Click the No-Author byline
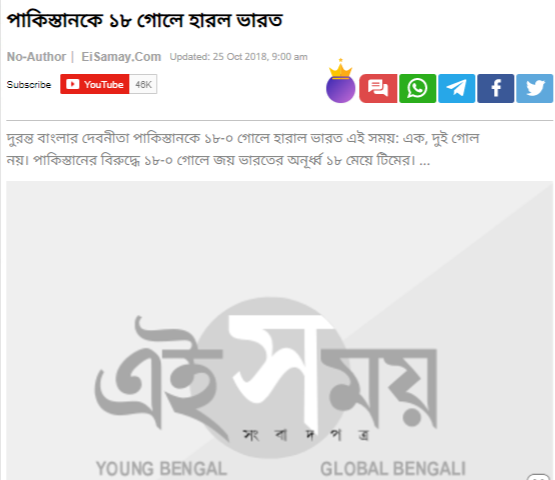The width and height of the screenshot is (555, 480). (36, 57)
